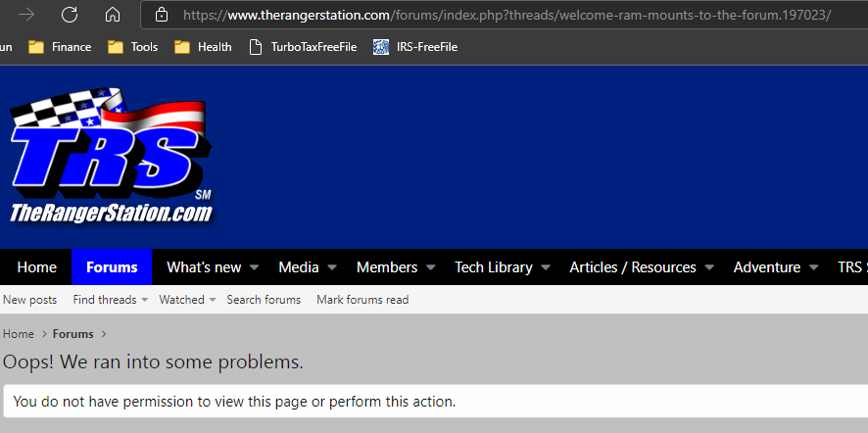
Task: Click Forums in the breadcrumb trail
Action: pos(73,334)
